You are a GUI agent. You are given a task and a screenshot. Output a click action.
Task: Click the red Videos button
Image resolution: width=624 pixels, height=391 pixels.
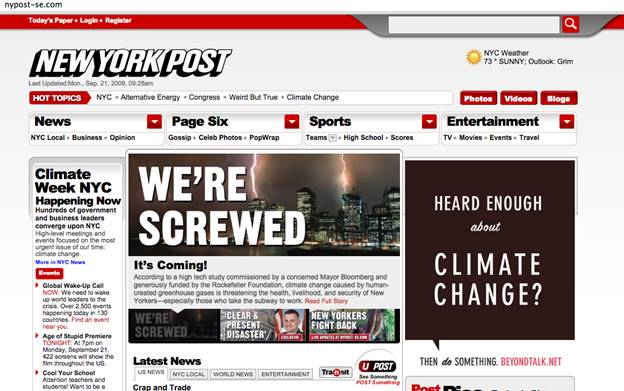coord(519,98)
